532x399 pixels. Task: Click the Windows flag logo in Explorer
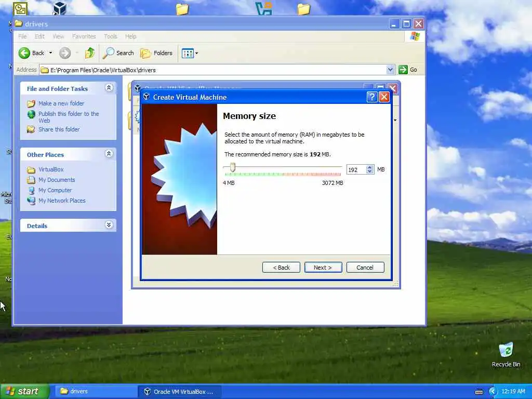415,36
